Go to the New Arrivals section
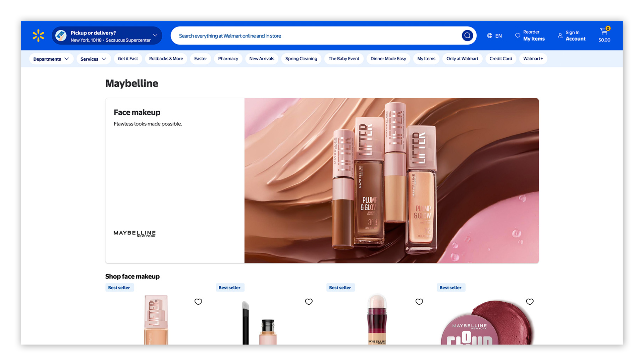The image size is (644, 362). pos(262,59)
